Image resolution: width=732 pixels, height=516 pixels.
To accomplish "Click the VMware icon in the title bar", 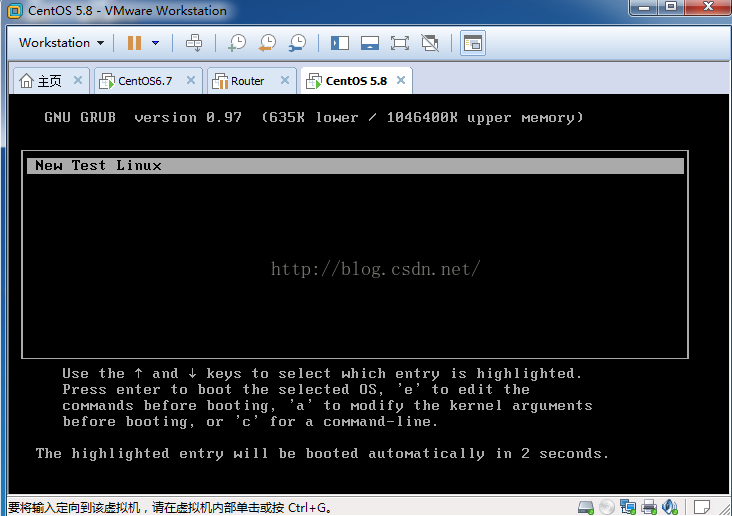I will (x=14, y=10).
